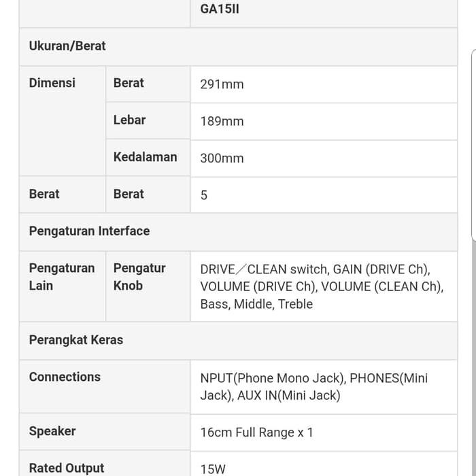The image size is (476, 476).
Task: Click the vertical scrollbar on the right edge
Action: point(473,143)
